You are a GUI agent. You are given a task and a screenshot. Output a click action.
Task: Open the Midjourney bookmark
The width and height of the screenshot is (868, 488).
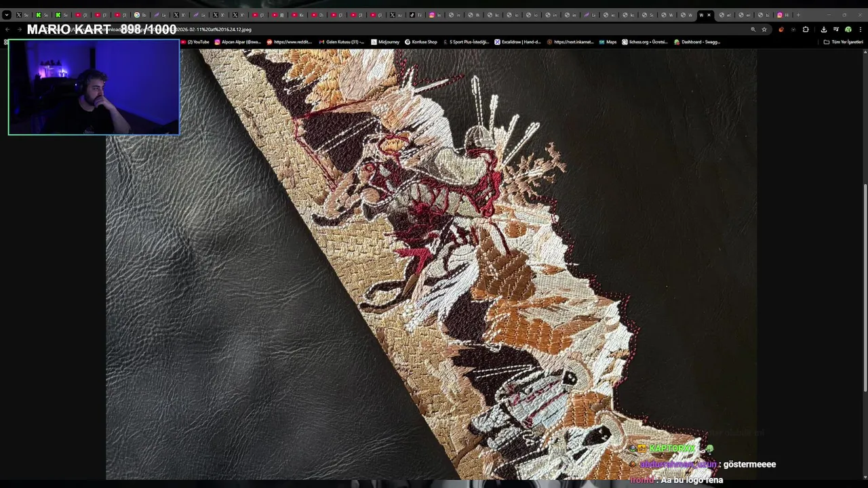[385, 42]
